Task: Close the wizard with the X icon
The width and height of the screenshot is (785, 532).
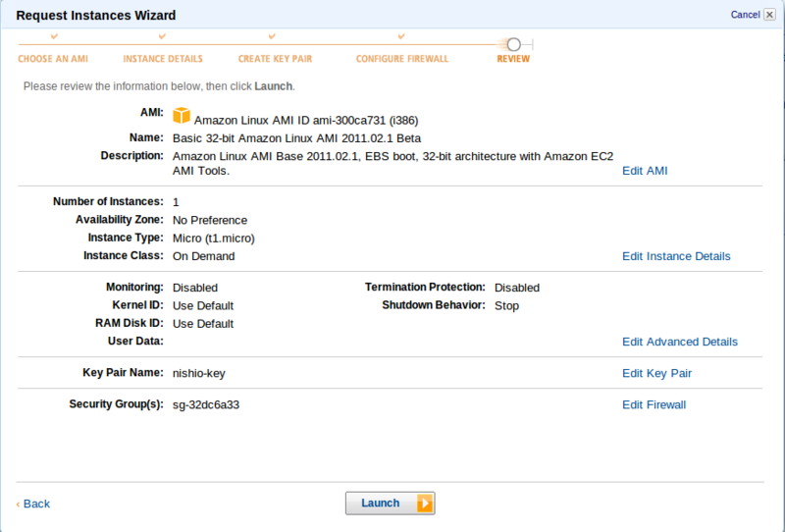Action: (770, 15)
